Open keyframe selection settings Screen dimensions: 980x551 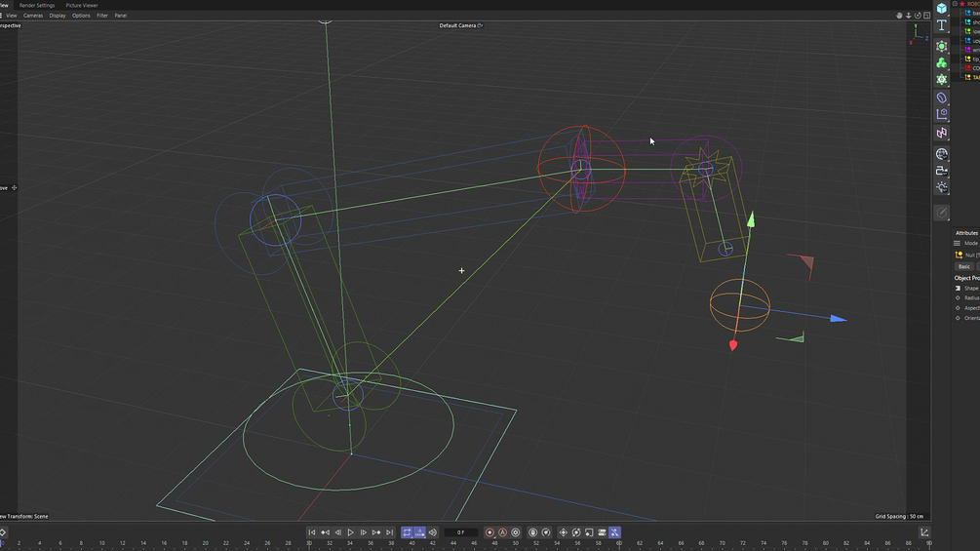tap(516, 532)
